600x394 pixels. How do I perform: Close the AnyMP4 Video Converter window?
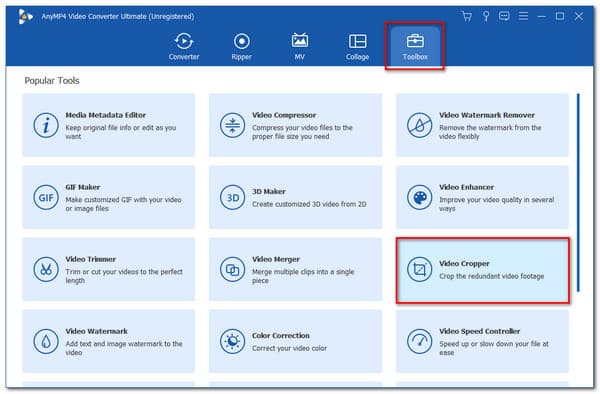pos(579,16)
